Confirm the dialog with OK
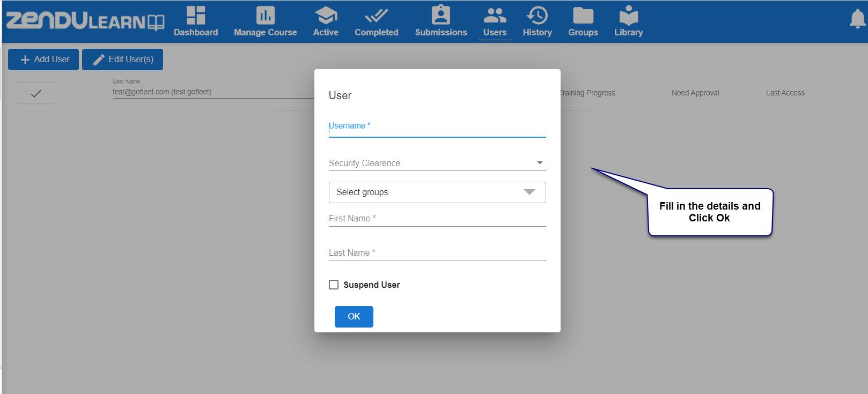Screen dimensions: 868x394 354,317
